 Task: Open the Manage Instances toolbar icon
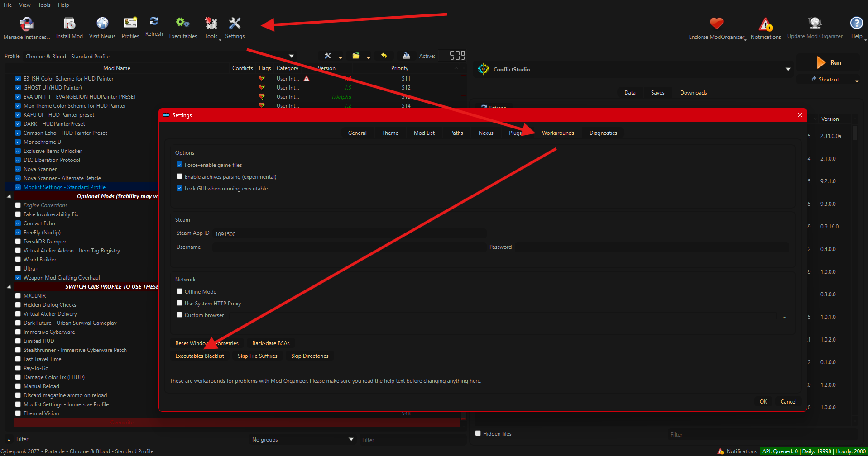(27, 24)
